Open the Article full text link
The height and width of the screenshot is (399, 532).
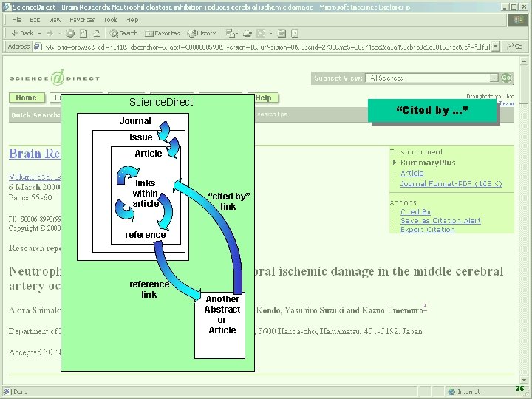412,173
